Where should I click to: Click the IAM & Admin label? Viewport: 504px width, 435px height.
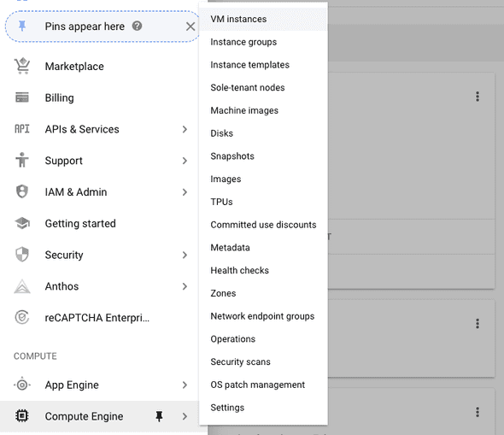76,192
